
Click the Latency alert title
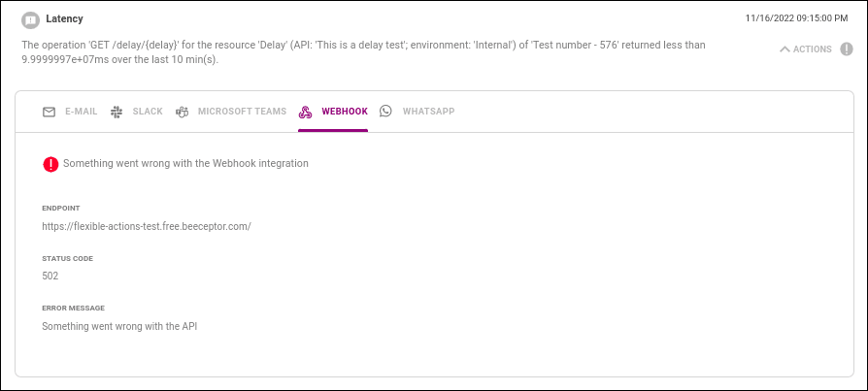[64, 18]
